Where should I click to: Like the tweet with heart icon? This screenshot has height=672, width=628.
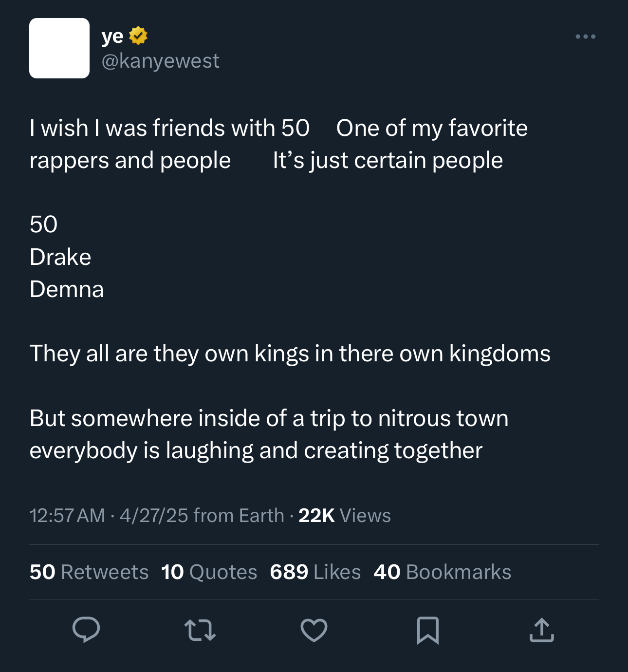pos(314,630)
